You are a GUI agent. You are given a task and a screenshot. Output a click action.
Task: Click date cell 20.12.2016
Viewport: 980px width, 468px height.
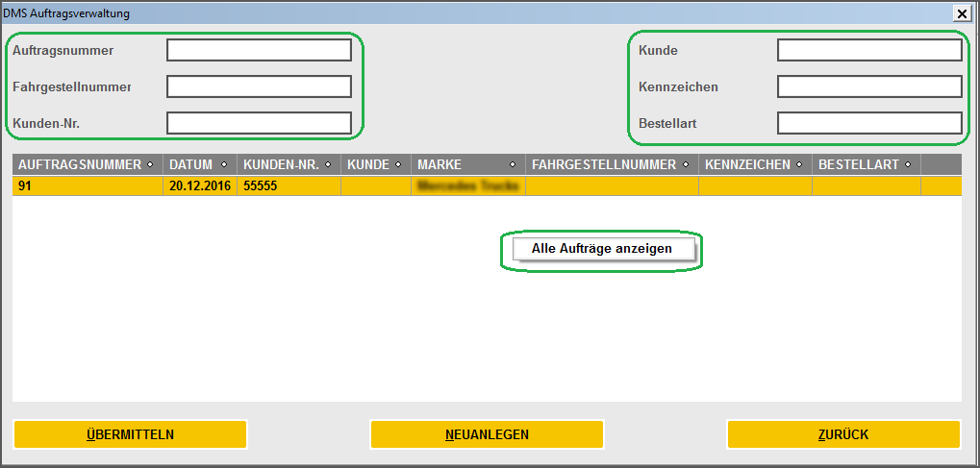200,186
